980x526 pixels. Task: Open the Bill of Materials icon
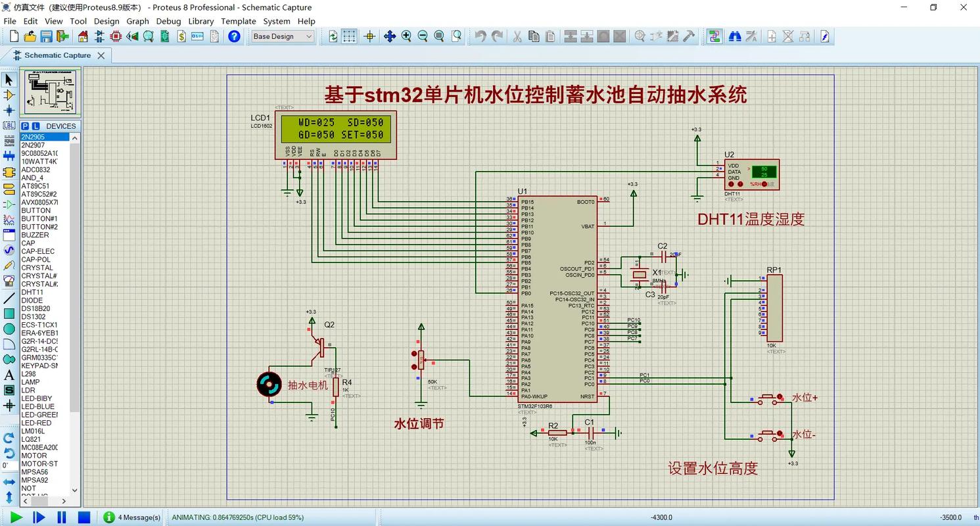(x=181, y=37)
